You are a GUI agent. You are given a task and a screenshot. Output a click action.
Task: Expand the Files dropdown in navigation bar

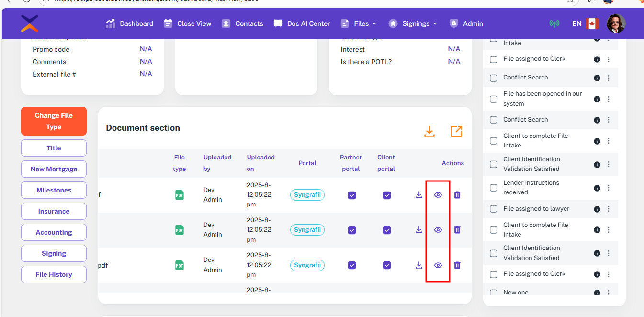[x=359, y=23]
